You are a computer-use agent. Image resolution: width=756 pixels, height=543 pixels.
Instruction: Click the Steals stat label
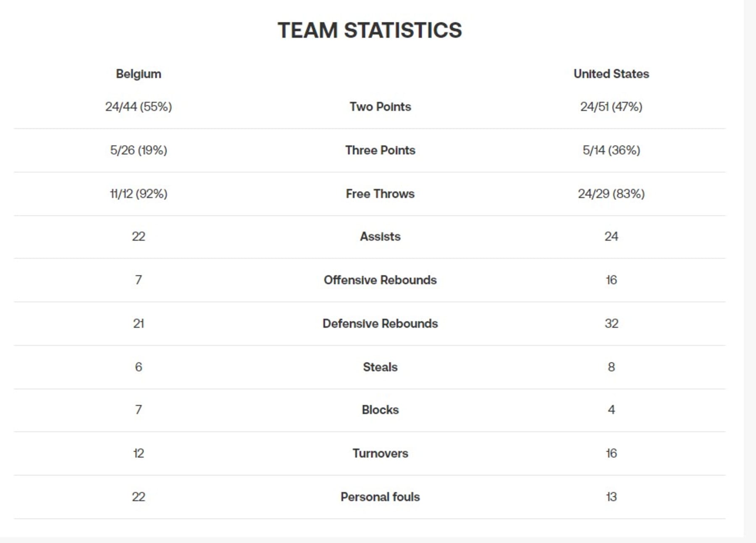point(380,367)
